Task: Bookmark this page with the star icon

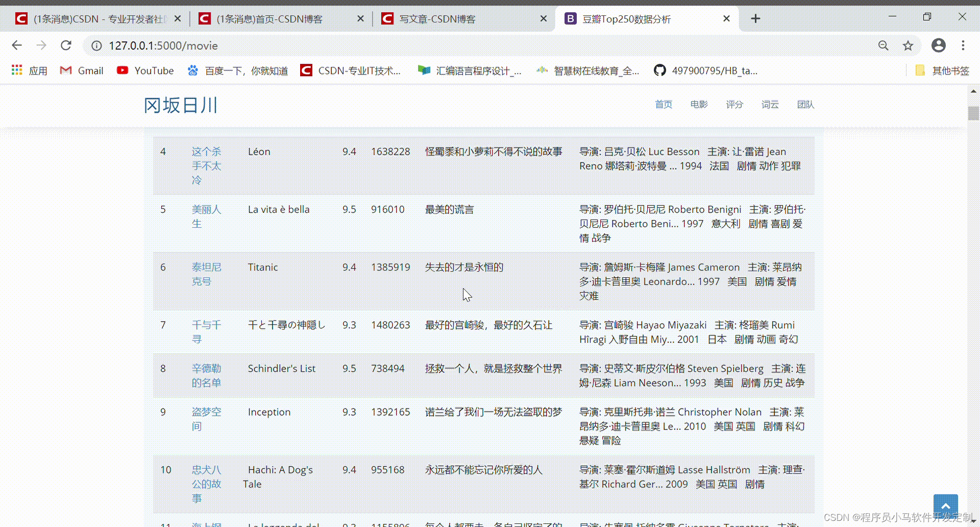Action: [908, 45]
